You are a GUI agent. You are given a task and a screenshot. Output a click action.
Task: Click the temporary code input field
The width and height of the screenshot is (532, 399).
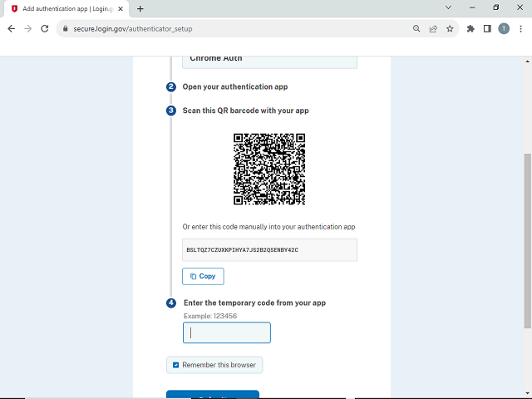click(227, 332)
